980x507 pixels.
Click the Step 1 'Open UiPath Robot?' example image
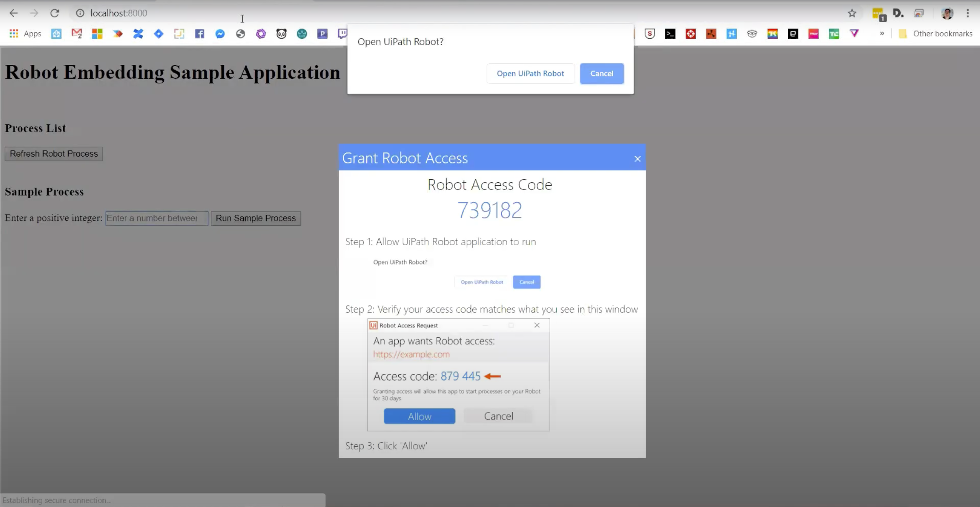(x=457, y=274)
